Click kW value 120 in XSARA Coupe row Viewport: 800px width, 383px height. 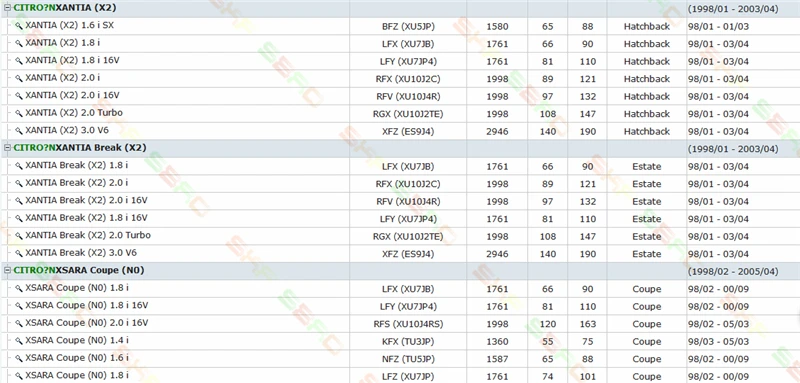(x=547, y=324)
